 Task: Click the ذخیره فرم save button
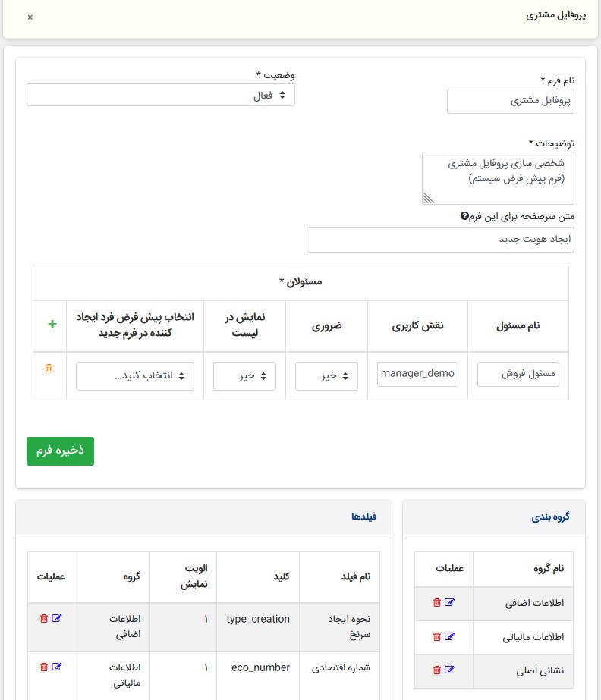click(60, 450)
